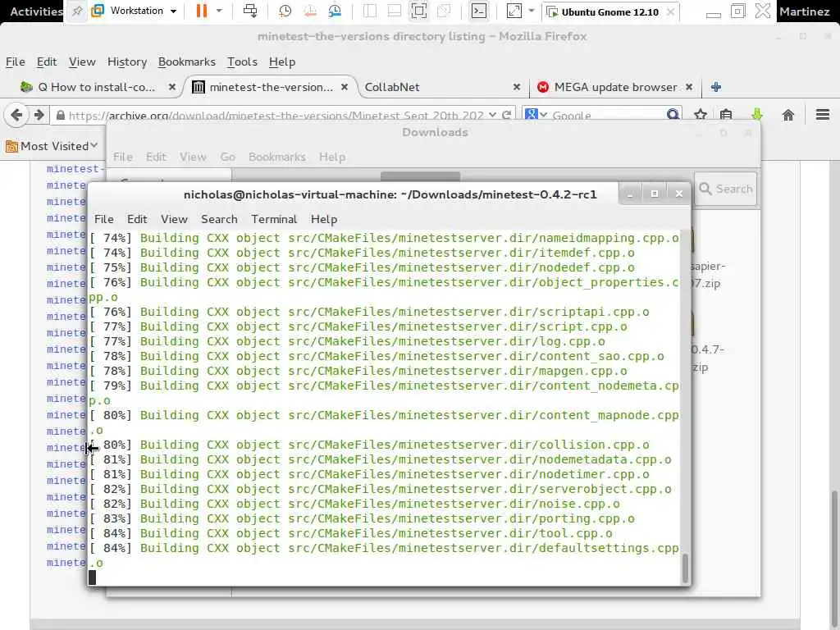Image resolution: width=840 pixels, height=630 pixels.
Task: Toggle the thumbnail bar view icon
Action: coord(395,11)
